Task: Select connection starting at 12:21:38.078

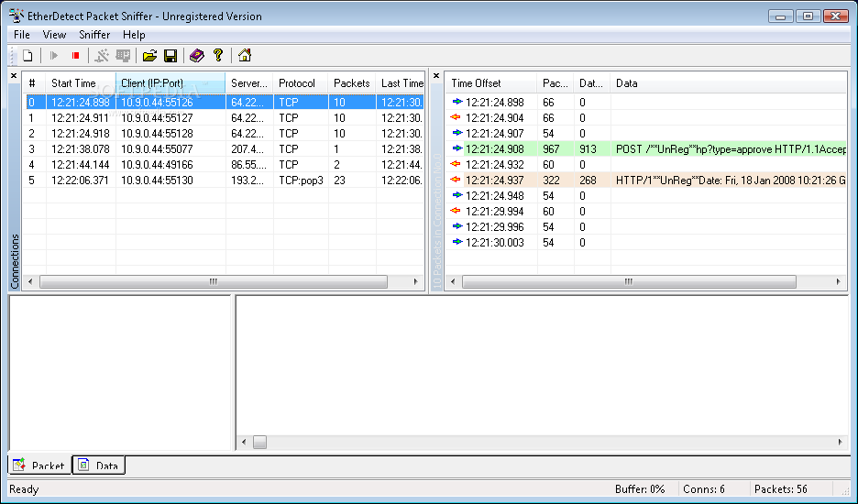Action: [224, 148]
